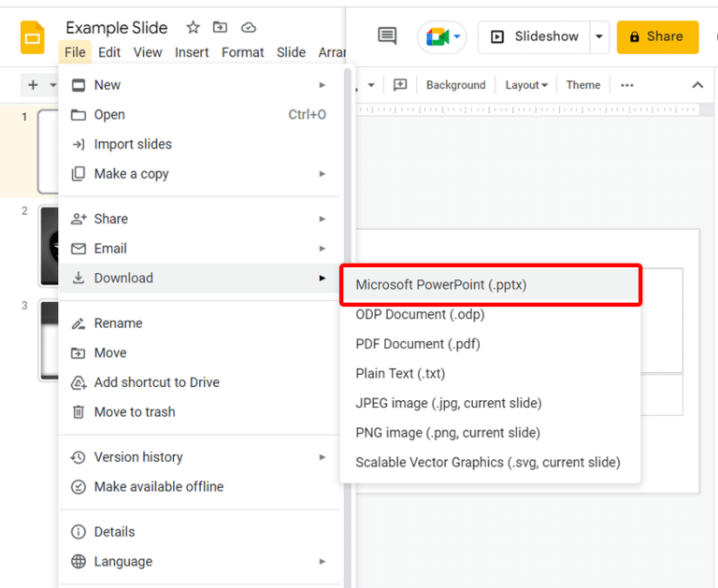
Task: Expand the Email submenu
Action: [200, 249]
